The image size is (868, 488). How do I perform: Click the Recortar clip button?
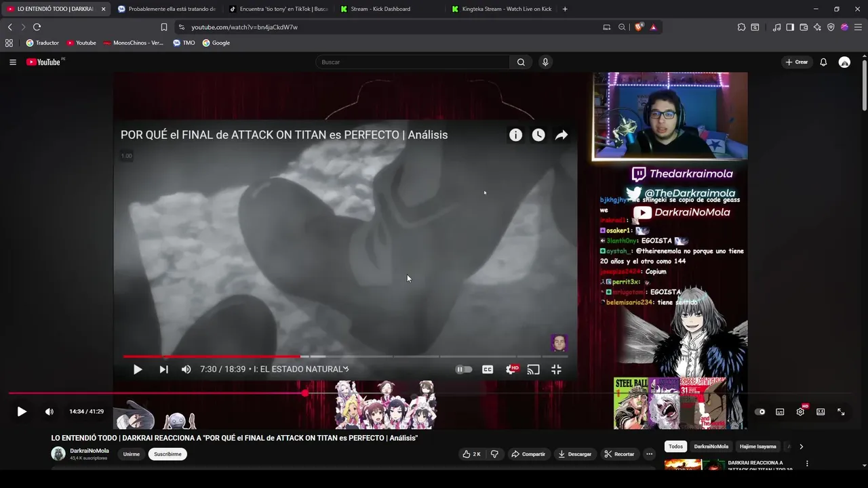(x=620, y=454)
